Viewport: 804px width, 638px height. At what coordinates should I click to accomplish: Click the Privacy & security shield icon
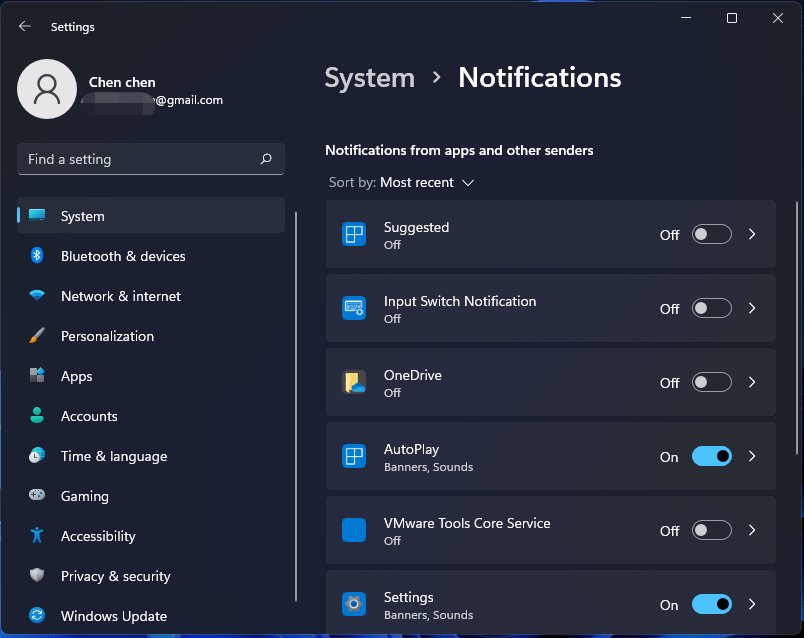37,576
